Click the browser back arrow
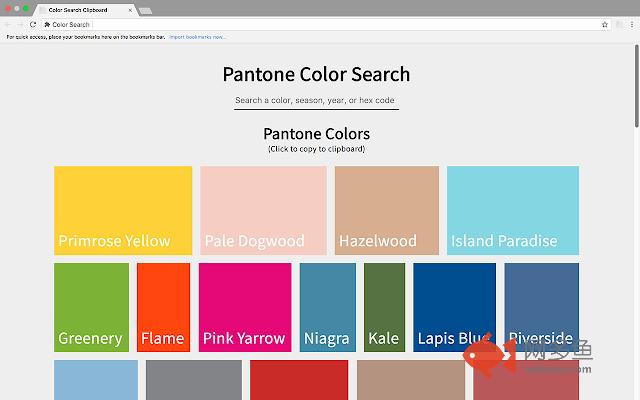This screenshot has height=400, width=640. [x=8, y=24]
